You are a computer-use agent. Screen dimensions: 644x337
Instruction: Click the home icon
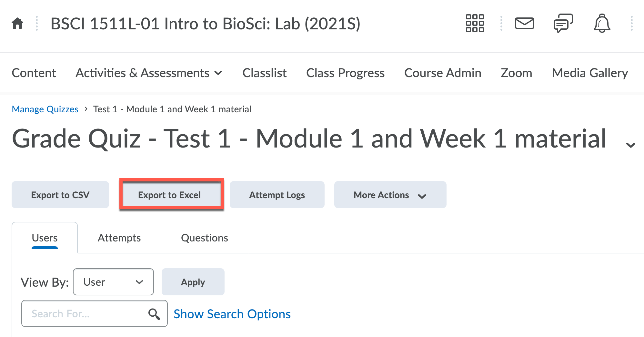click(x=17, y=24)
